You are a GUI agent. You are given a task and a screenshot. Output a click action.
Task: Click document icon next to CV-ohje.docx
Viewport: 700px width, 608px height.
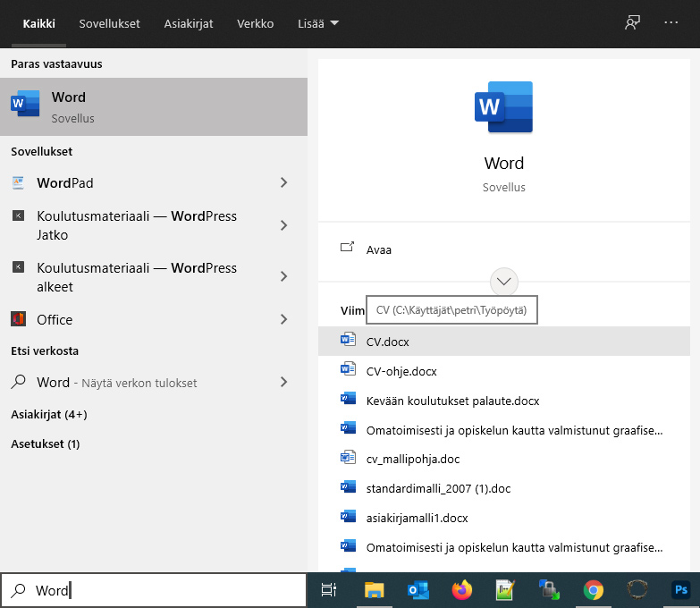[x=348, y=369]
